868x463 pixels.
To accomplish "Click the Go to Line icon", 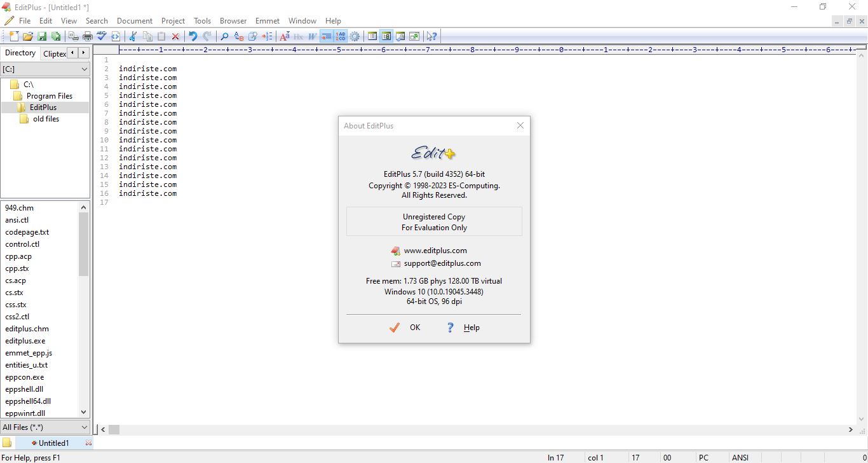I will [x=267, y=36].
